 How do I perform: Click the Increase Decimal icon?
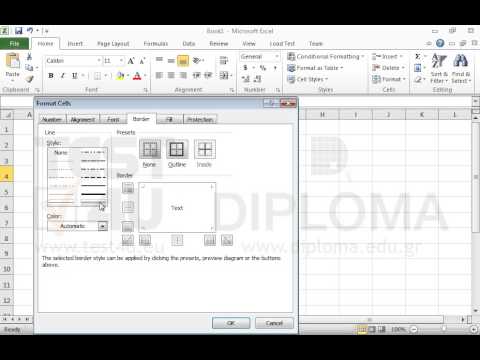tap(246, 79)
